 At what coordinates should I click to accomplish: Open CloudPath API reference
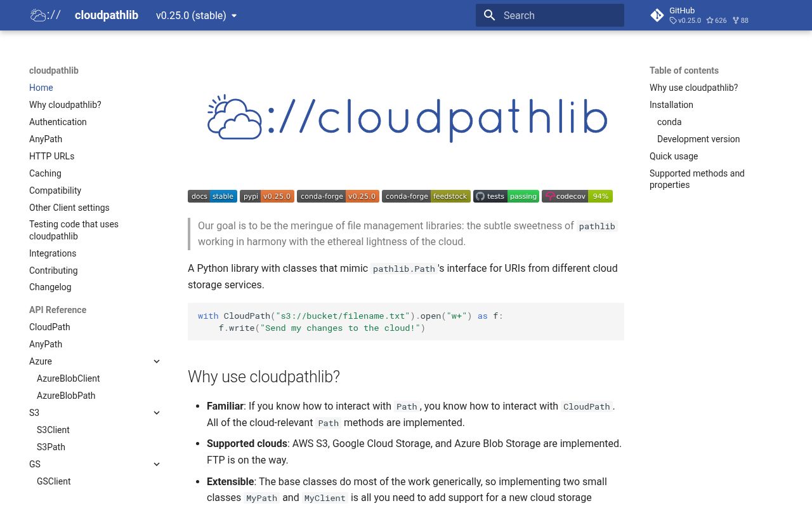tap(49, 327)
